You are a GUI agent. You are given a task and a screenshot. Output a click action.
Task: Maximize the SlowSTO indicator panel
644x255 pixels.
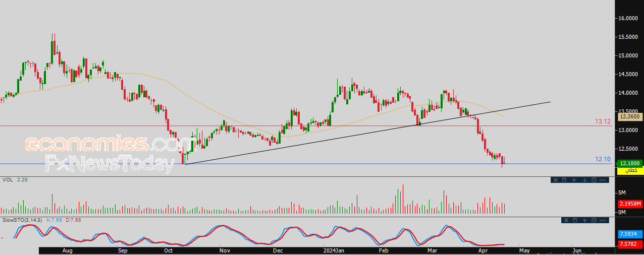point(575,220)
